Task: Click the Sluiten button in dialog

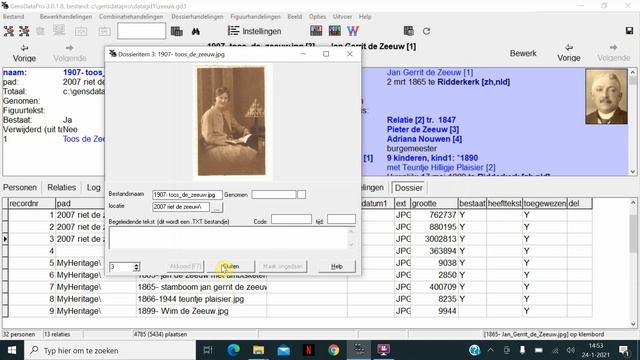Action: [x=231, y=267]
